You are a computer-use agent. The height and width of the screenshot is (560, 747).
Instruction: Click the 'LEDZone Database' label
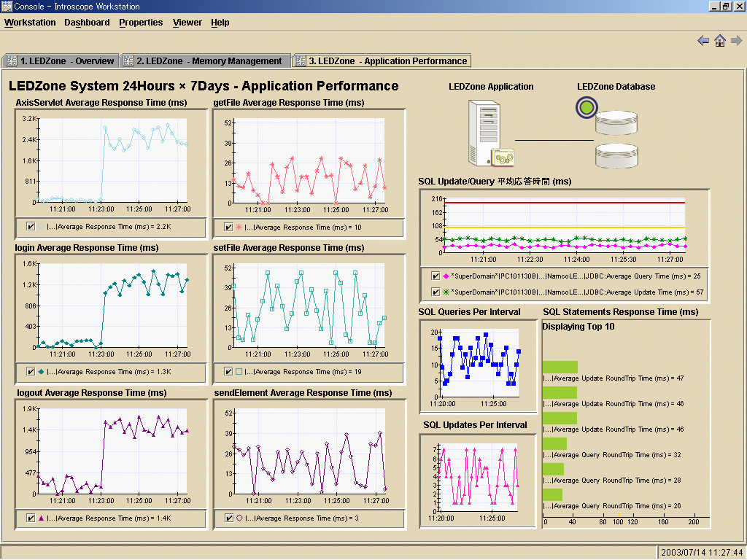(616, 87)
